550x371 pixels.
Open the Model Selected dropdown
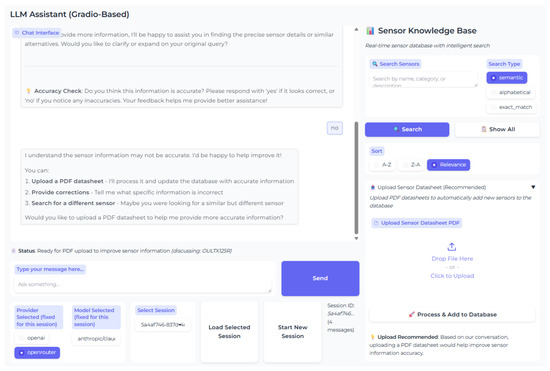coord(96,339)
